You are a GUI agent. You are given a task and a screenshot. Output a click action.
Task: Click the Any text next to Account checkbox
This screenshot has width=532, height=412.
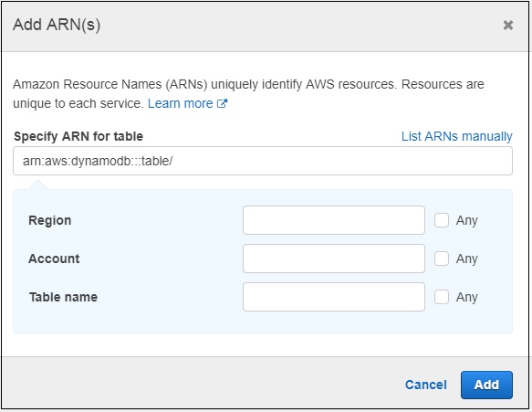click(467, 259)
